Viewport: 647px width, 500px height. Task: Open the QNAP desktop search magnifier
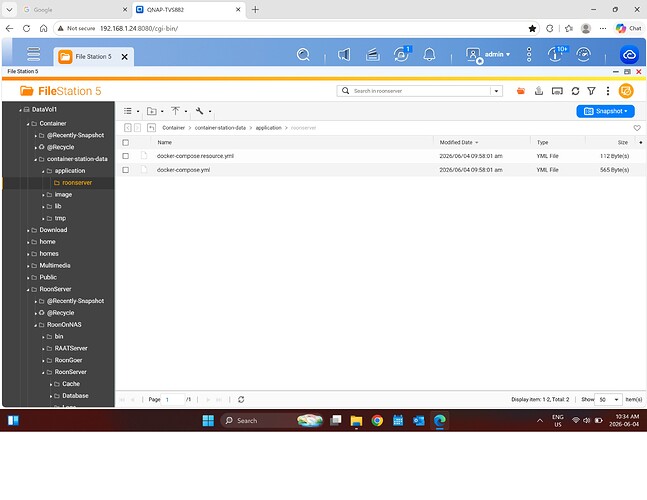coord(303,54)
